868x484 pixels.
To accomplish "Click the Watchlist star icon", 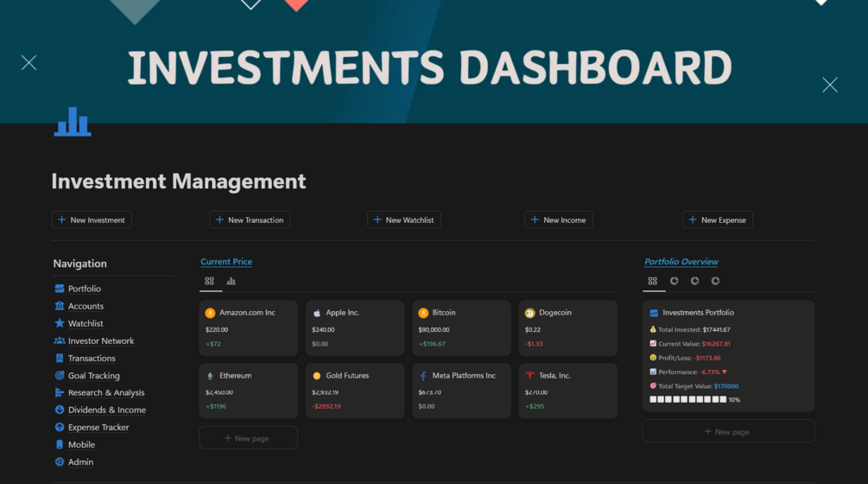I will 60,323.
